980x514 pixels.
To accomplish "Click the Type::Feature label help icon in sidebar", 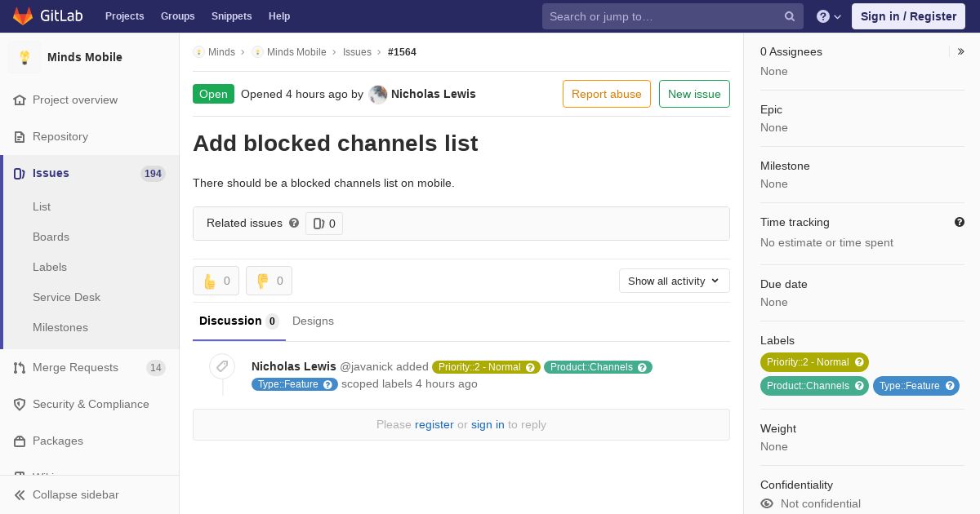I will [950, 386].
